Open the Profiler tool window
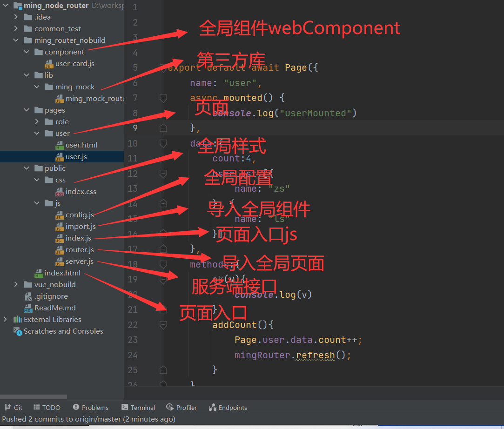 (x=181, y=408)
